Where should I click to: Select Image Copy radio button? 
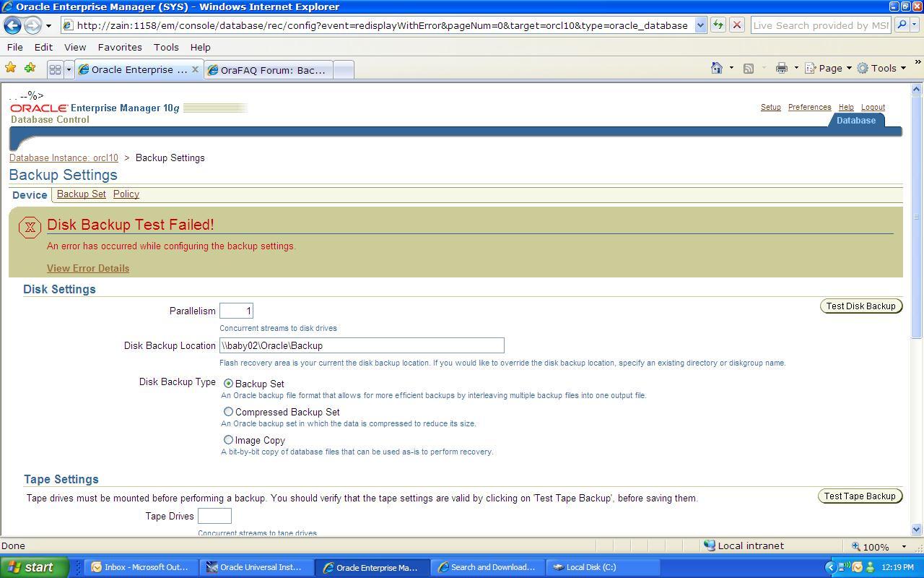point(228,439)
